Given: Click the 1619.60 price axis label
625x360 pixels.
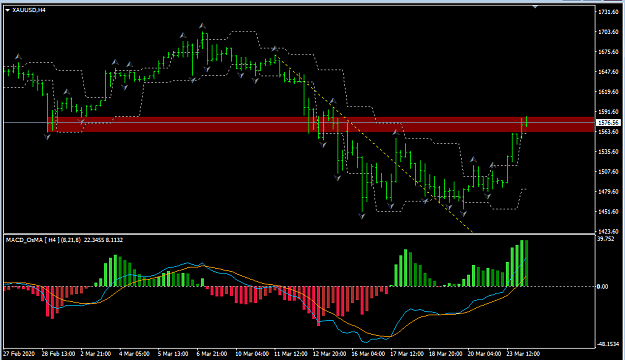Looking at the screenshot, I should pyautogui.click(x=608, y=92).
